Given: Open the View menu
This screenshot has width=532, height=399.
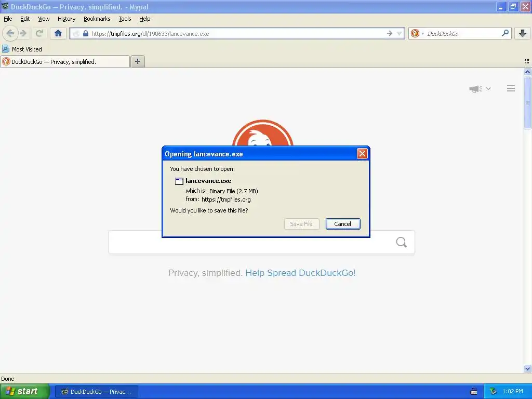Looking at the screenshot, I should [44, 19].
